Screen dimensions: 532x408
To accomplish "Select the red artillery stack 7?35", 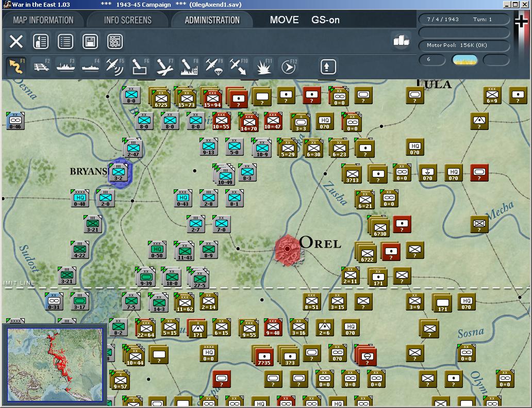I will [264, 356].
